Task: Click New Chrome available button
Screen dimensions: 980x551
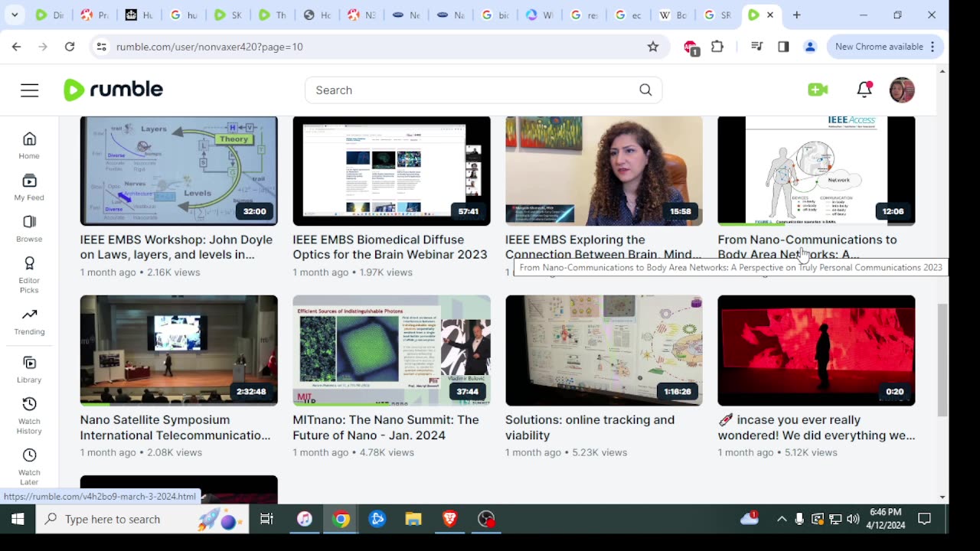Action: pyautogui.click(x=886, y=47)
